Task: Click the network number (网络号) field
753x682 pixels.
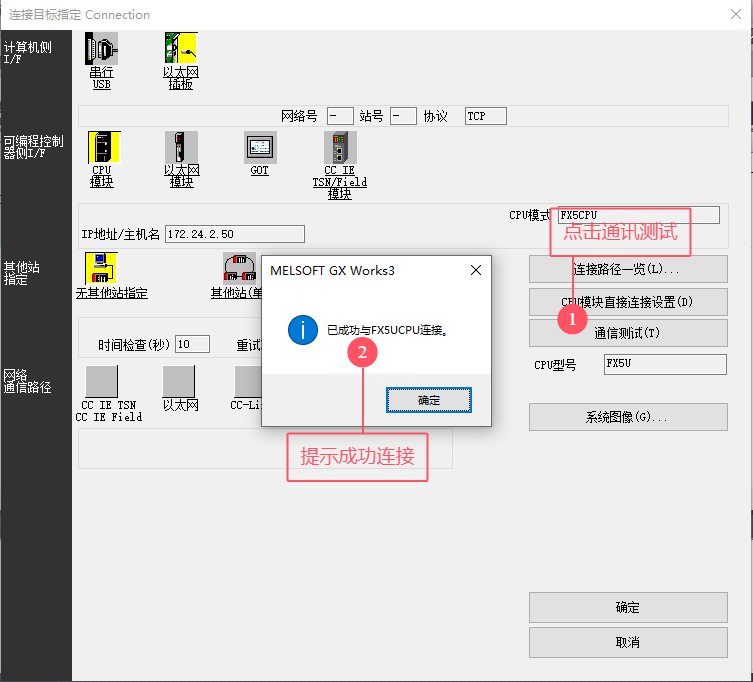Action: (340, 116)
